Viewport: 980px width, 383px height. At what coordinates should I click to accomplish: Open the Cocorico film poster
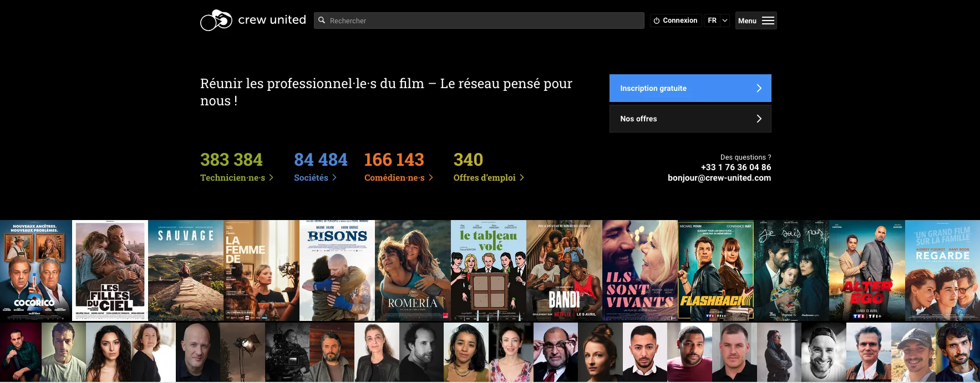coord(35,270)
